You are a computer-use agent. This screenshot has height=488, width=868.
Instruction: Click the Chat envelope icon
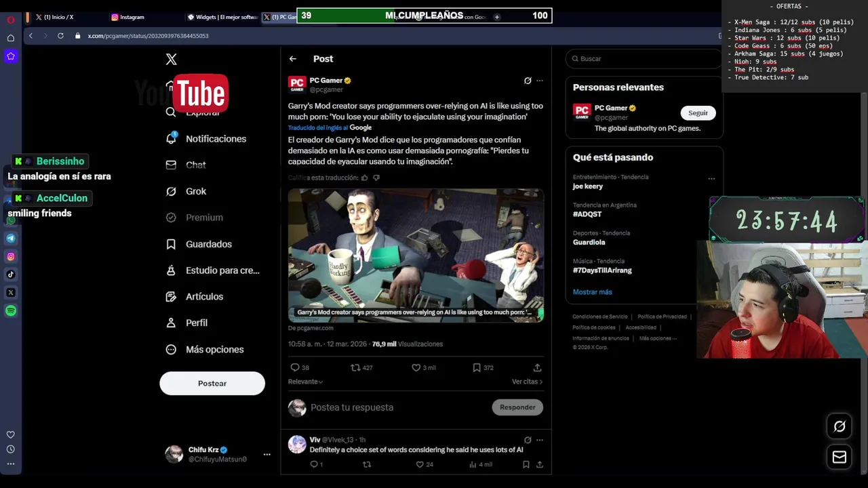coord(172,165)
